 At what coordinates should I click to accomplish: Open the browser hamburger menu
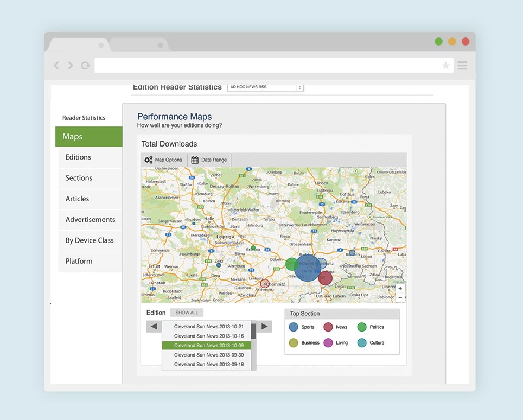point(462,65)
